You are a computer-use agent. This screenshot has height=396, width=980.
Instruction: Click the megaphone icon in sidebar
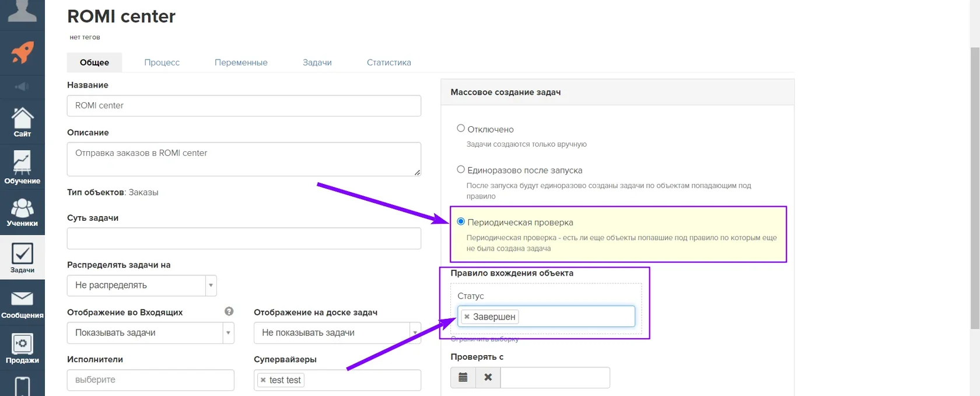(x=22, y=86)
